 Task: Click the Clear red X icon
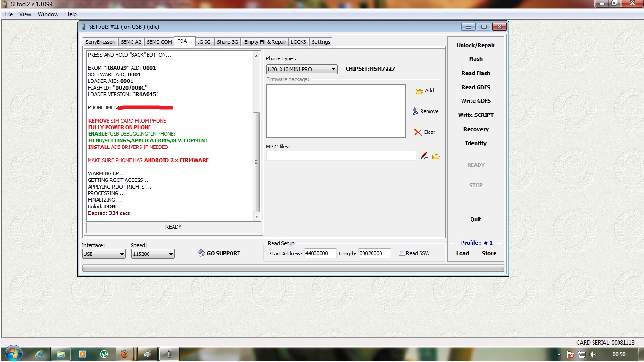pyautogui.click(x=418, y=132)
